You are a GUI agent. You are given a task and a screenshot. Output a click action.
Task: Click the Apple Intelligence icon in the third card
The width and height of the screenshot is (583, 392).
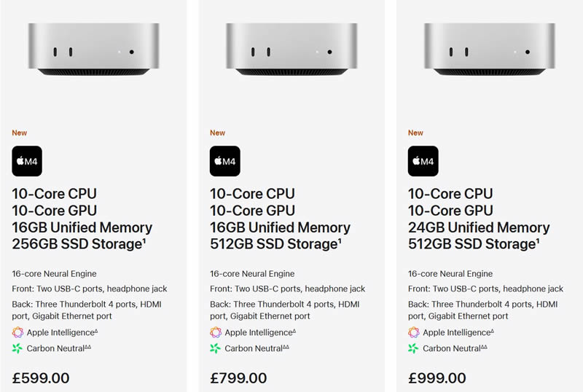pos(414,332)
